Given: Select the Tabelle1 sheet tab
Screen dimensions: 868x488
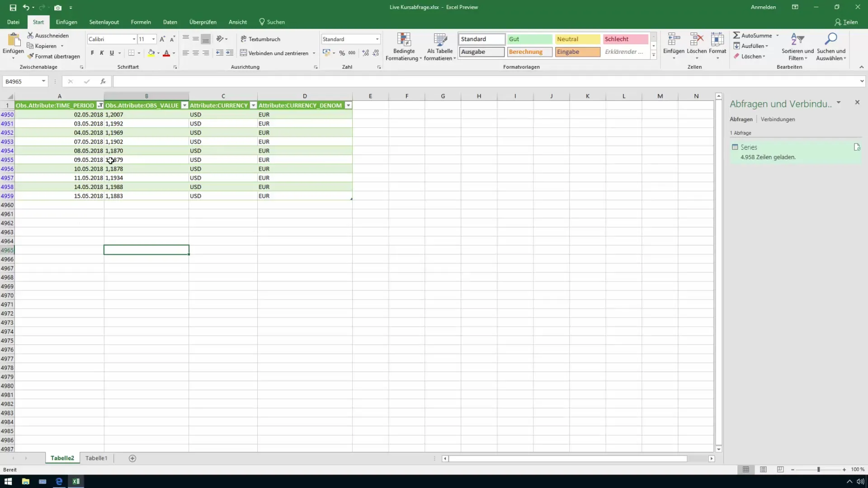Looking at the screenshot, I should click(x=96, y=458).
